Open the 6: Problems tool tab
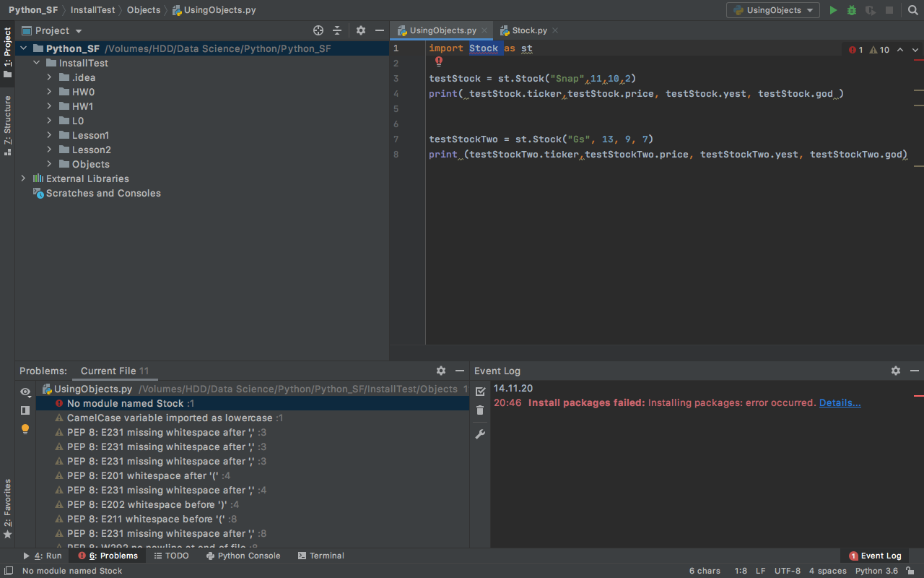924x578 pixels. click(108, 556)
